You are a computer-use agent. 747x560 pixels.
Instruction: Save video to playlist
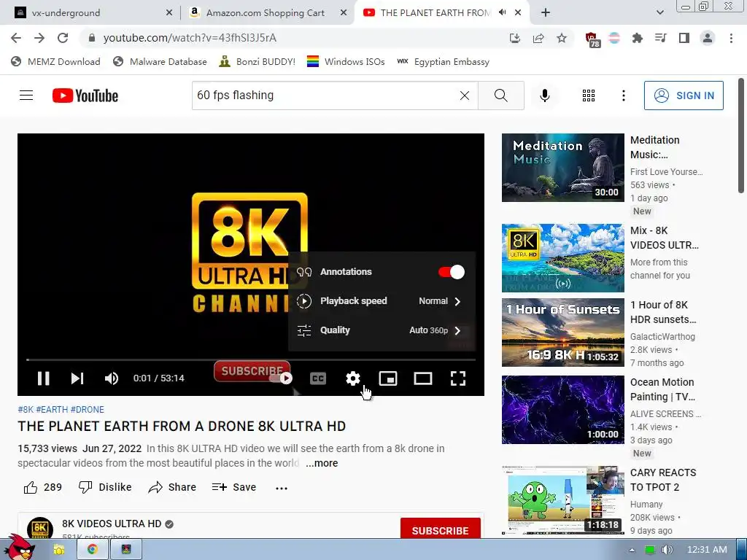pos(234,487)
